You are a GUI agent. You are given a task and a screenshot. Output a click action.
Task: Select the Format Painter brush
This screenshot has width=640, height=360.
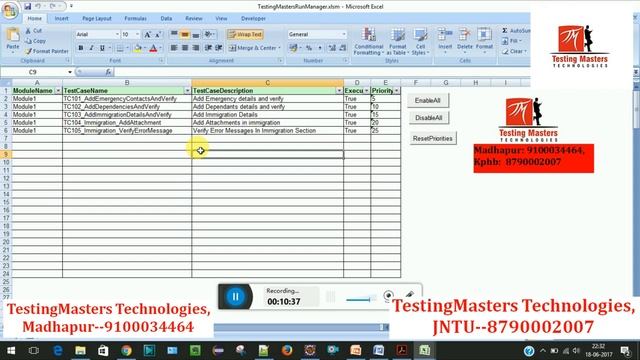[28, 51]
